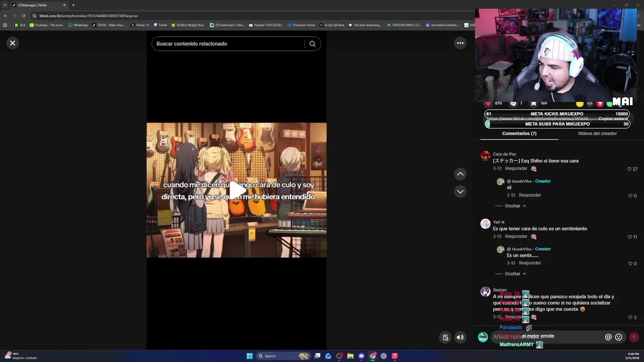Open emoji picker in comment box
Screen dimensions: 644x362
618,337
